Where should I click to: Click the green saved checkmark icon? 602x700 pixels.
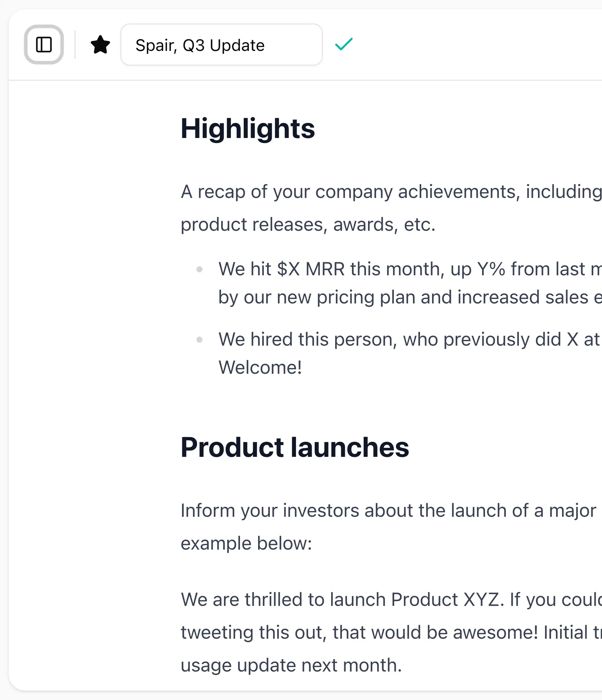[344, 44]
